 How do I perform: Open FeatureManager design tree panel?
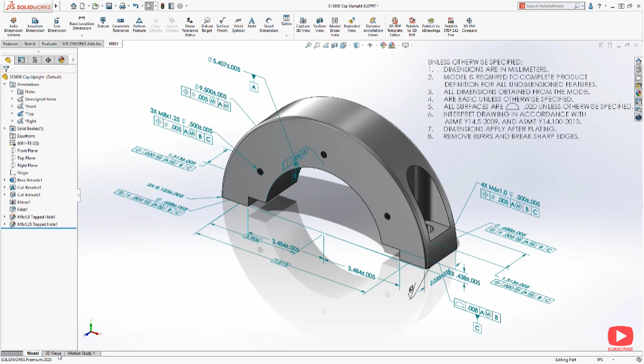[x=8, y=60]
